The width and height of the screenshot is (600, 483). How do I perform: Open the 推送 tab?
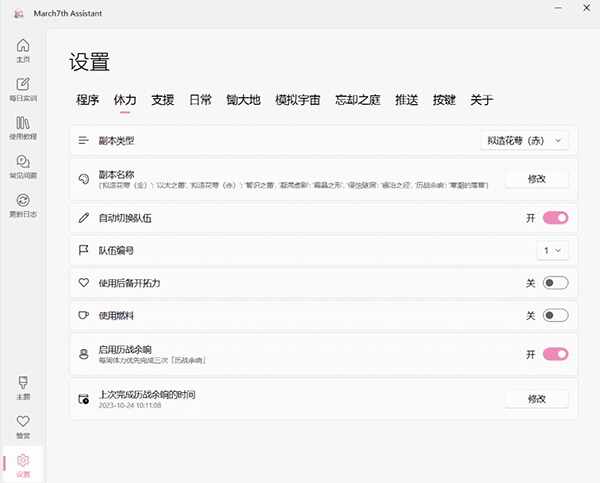click(x=406, y=100)
